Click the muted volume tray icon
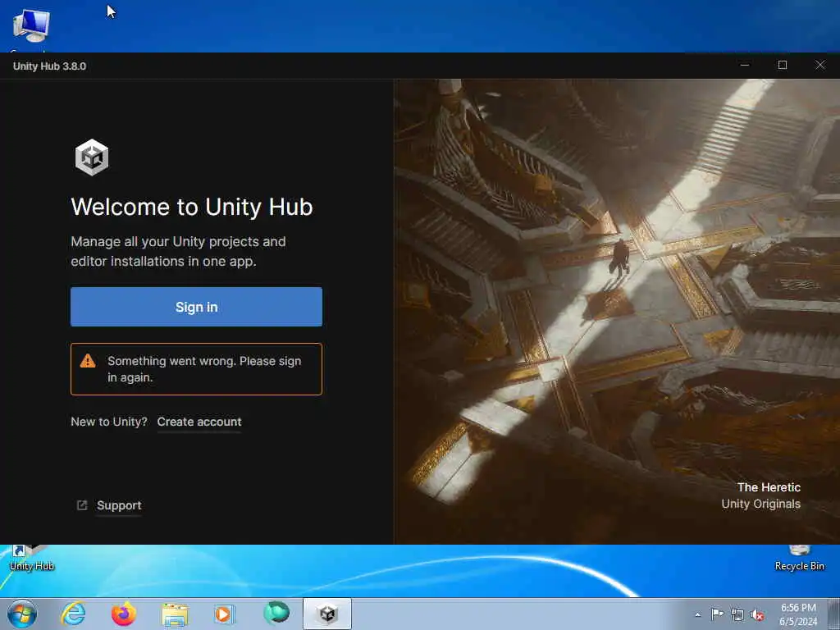840x630 pixels. pos(757,614)
